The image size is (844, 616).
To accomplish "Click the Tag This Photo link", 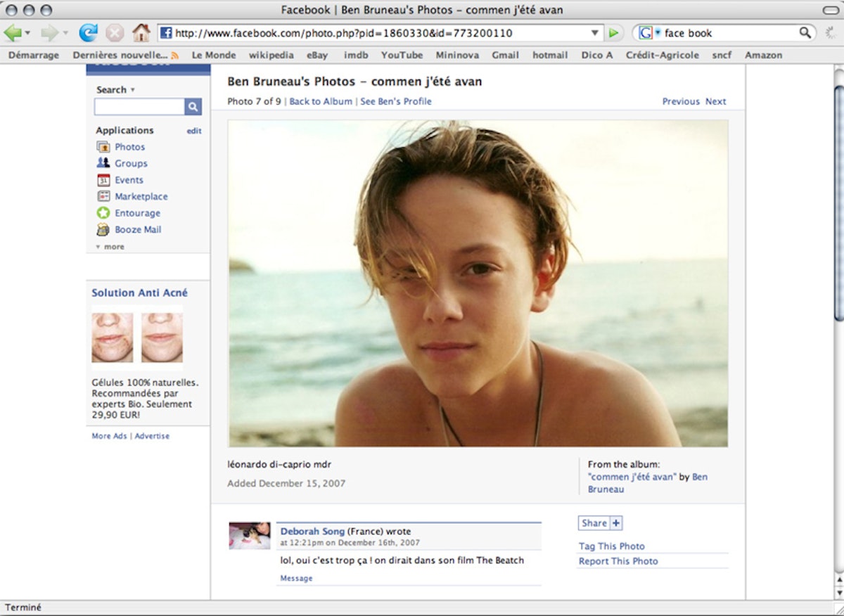I will pos(611,546).
